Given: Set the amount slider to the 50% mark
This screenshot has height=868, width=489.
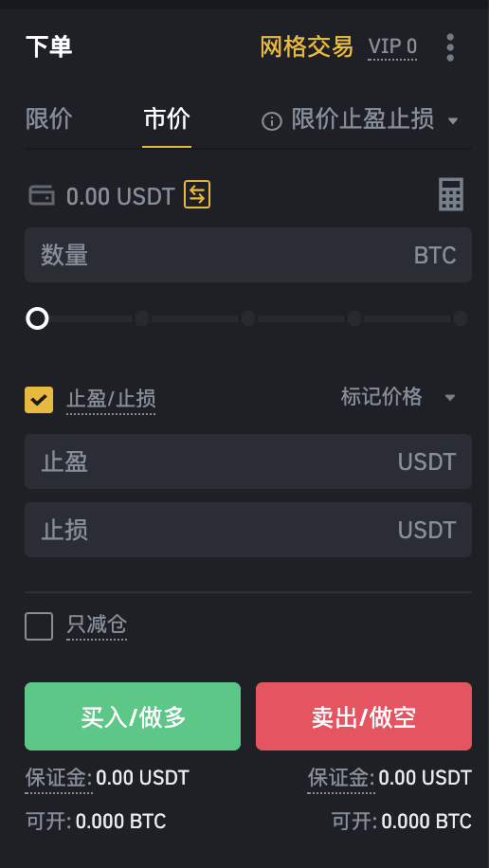Looking at the screenshot, I should tap(248, 318).
